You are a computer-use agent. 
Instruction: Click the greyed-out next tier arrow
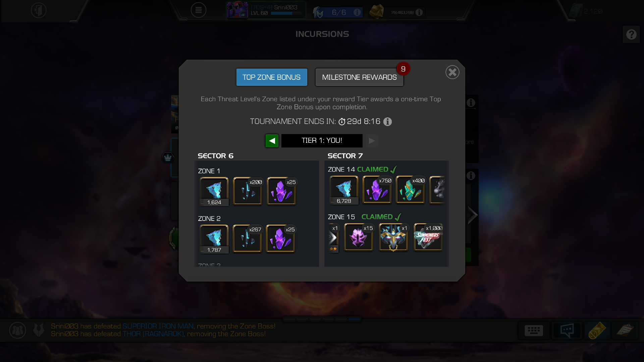[372, 141]
